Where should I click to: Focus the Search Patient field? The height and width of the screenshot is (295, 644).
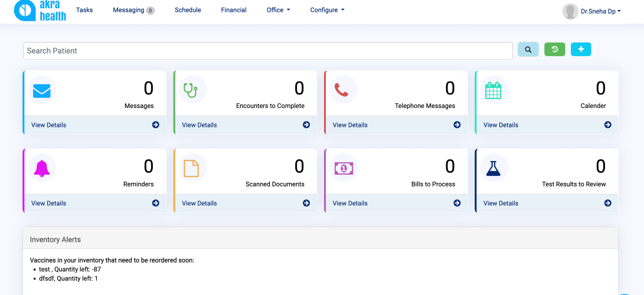tap(268, 51)
